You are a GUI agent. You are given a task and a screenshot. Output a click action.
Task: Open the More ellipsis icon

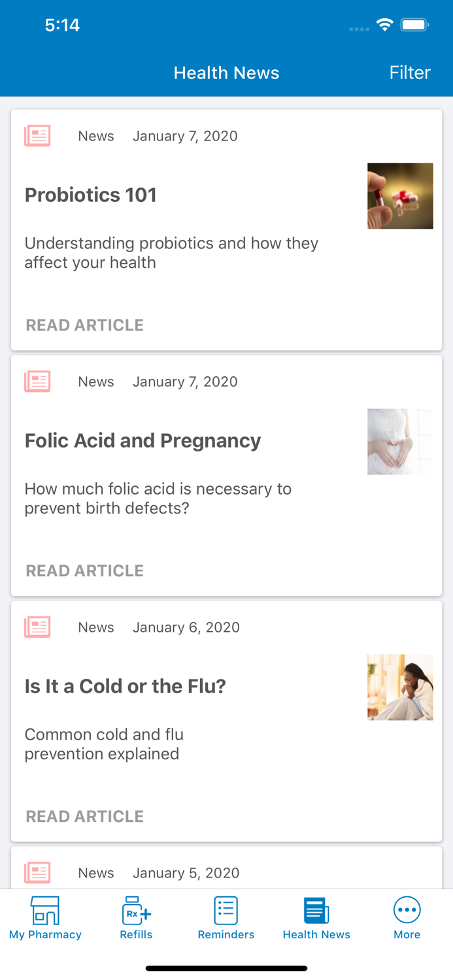point(407,910)
